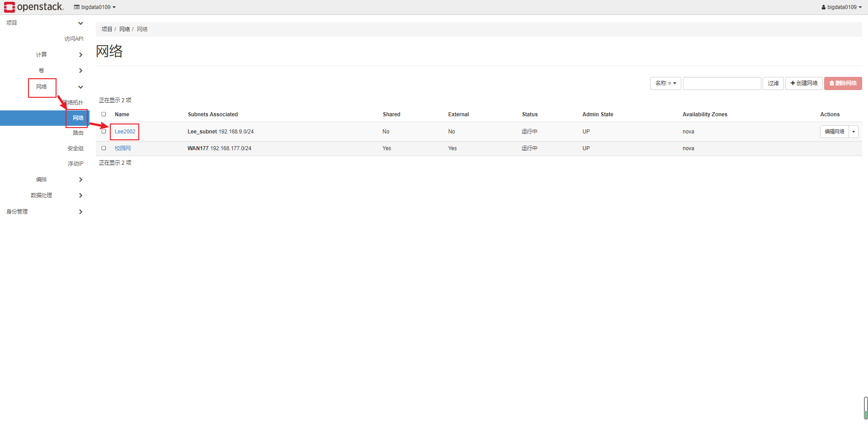Screen dimensions: 868x428
Task: Open the bigdata0109 user menu
Action: coord(841,7)
